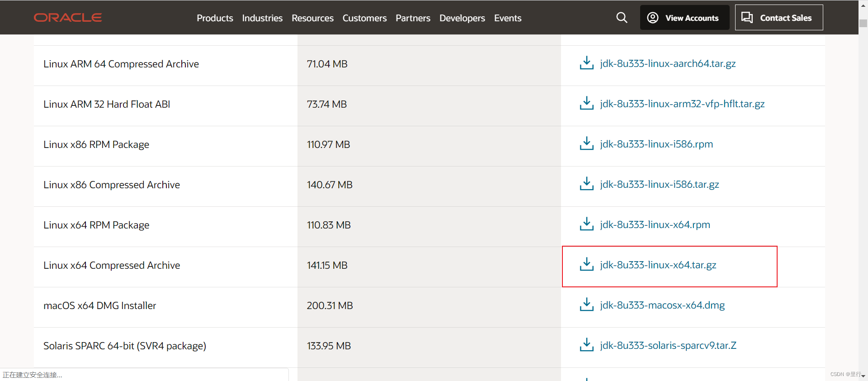The height and width of the screenshot is (381, 868).
Task: Download jdk-8u333-linux-aarch64.tar.gz link
Action: coord(668,64)
